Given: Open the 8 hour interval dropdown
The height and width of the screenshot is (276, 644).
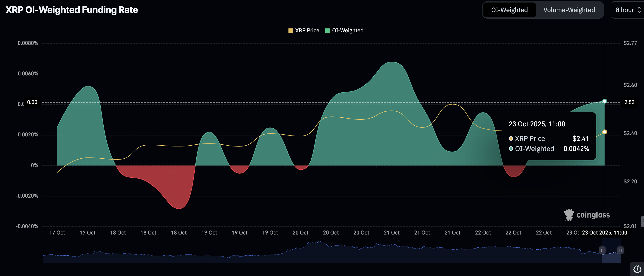Looking at the screenshot, I should pyautogui.click(x=625, y=10).
